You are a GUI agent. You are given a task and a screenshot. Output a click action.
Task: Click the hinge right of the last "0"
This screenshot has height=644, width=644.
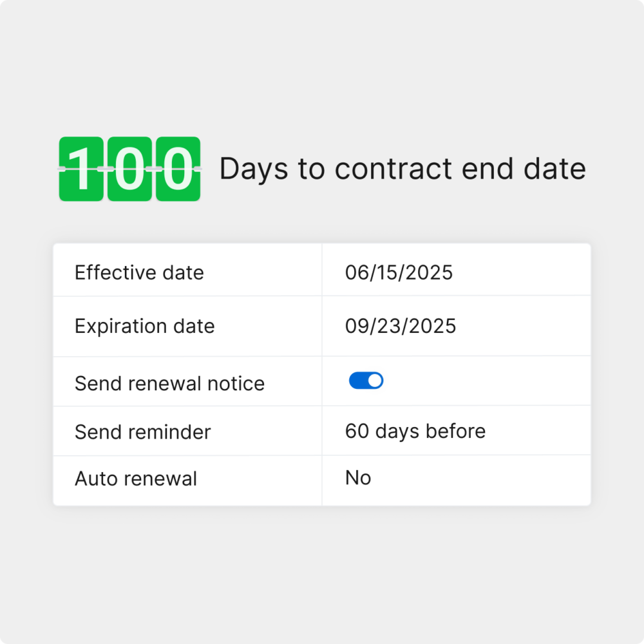pos(198,169)
